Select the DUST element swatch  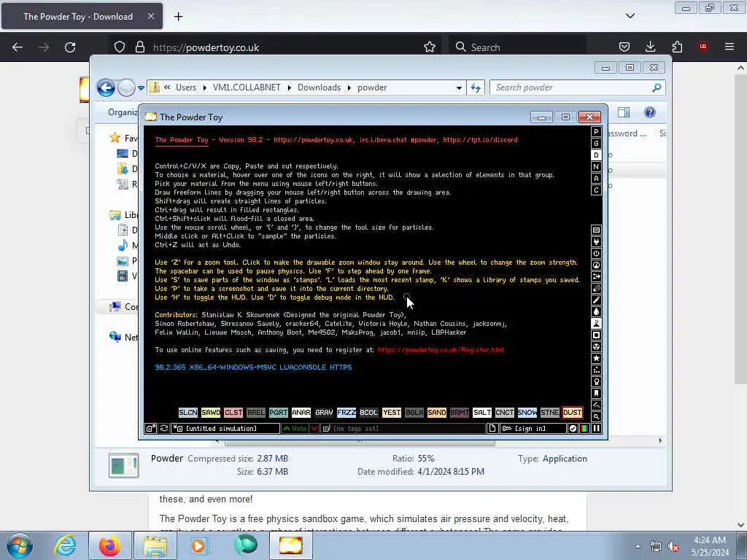[x=572, y=413]
